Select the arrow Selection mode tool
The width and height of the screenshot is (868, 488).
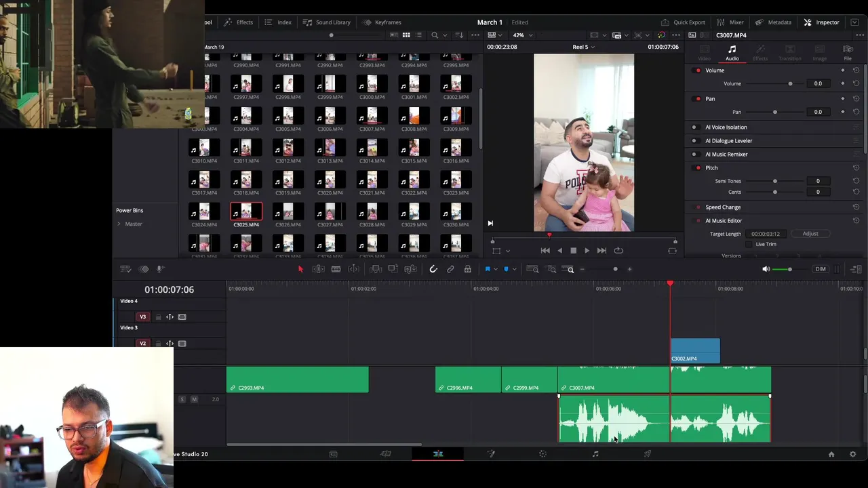300,269
